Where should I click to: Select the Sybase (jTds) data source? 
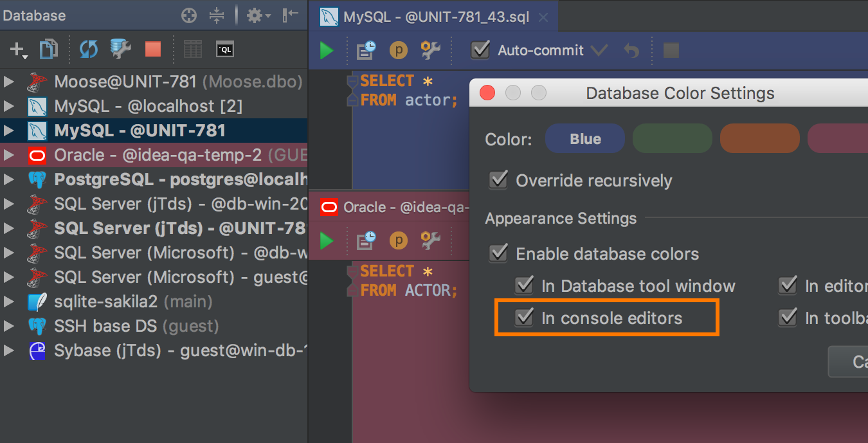point(154,350)
